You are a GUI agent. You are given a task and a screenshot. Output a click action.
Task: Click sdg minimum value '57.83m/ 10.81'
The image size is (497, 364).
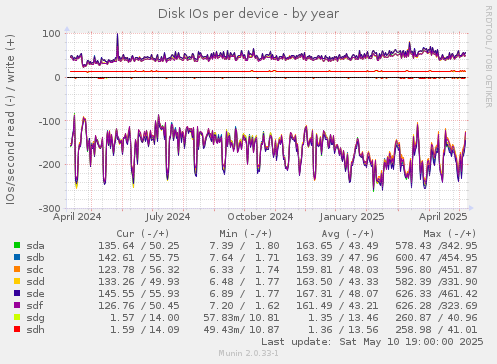[x=241, y=318]
